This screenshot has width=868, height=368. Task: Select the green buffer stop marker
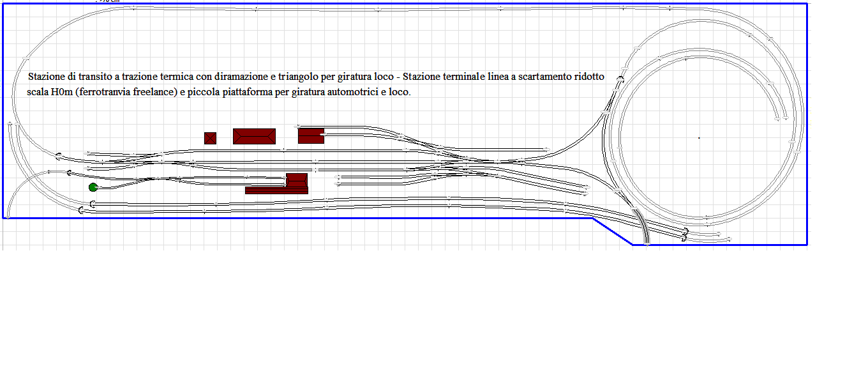[93, 187]
